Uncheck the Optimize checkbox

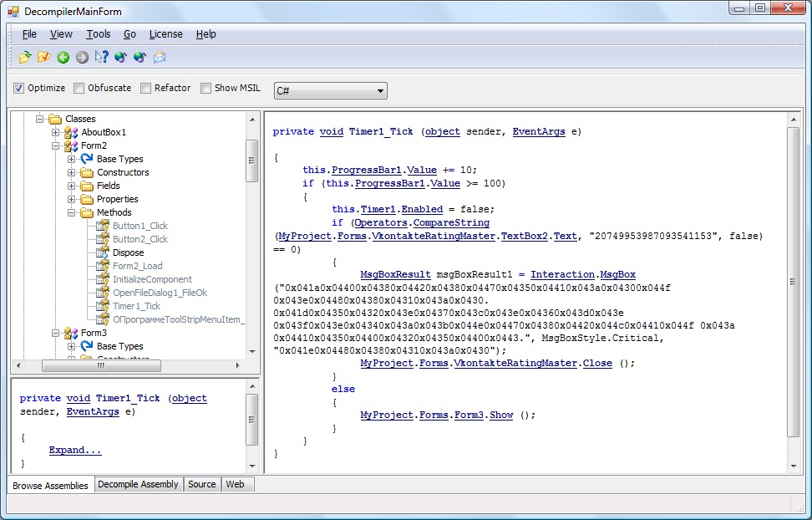pyautogui.click(x=18, y=88)
